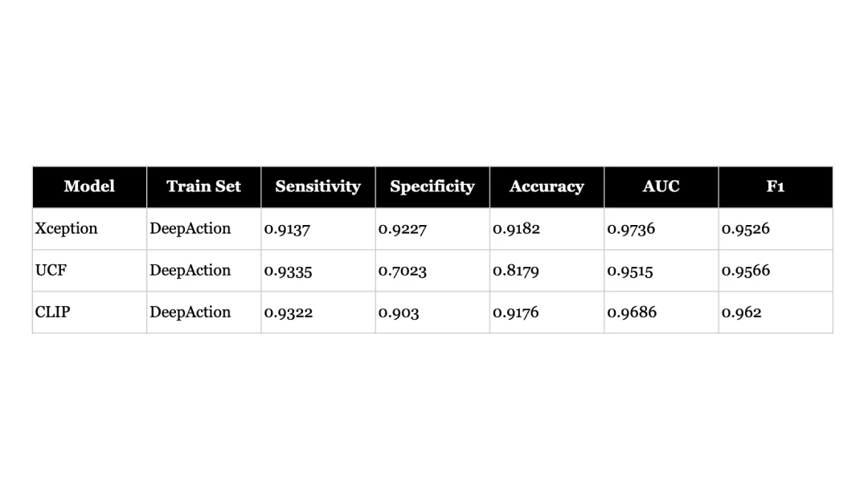Image resolution: width=868 pixels, height=503 pixels.
Task: Click the Model column header
Action: 89,186
